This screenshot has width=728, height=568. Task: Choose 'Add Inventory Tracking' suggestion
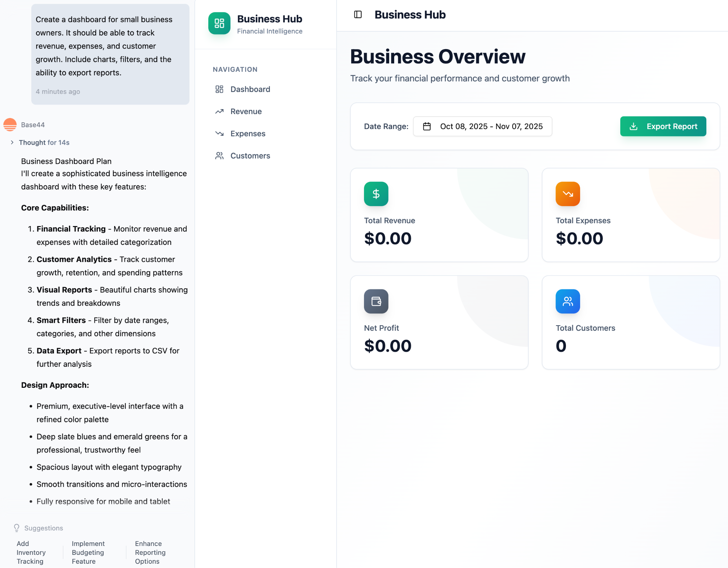coord(31,552)
